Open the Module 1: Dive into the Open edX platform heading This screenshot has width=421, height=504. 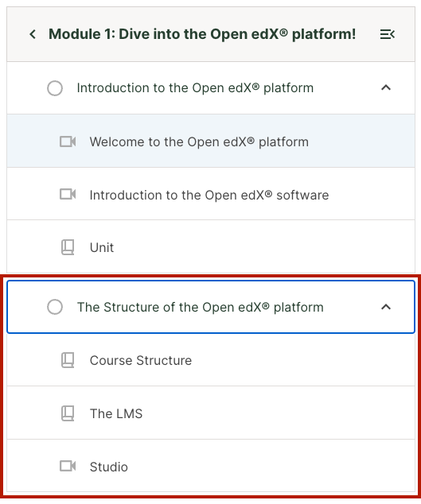coord(202,34)
